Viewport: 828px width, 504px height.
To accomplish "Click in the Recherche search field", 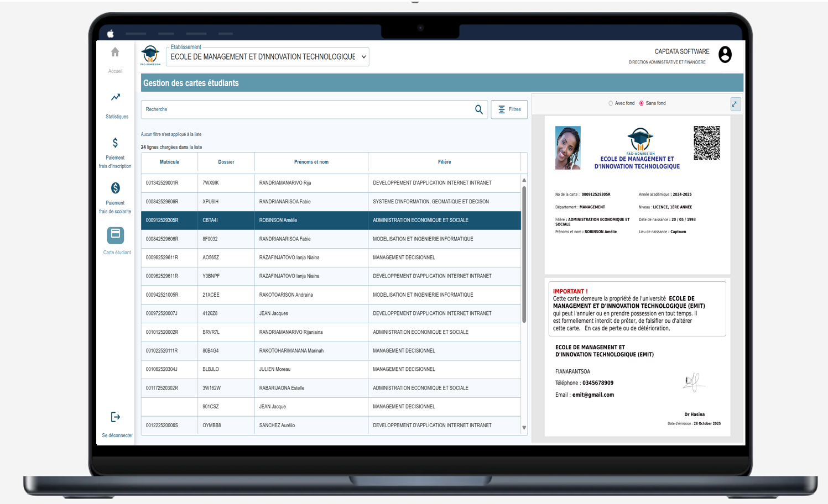I will coord(304,109).
